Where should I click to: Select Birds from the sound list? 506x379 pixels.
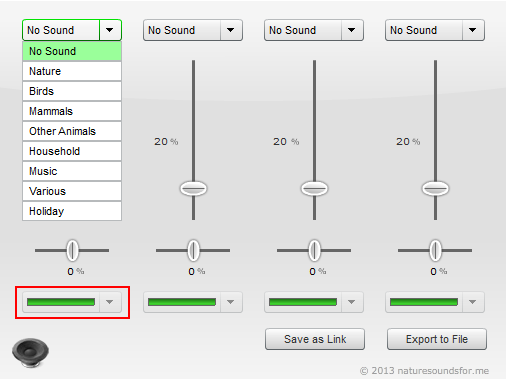tap(72, 91)
